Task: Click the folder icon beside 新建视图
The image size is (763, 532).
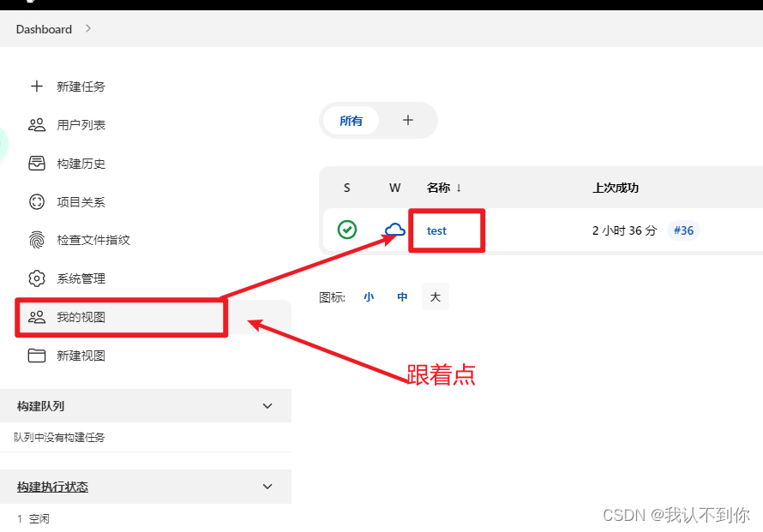Action: coord(37,356)
